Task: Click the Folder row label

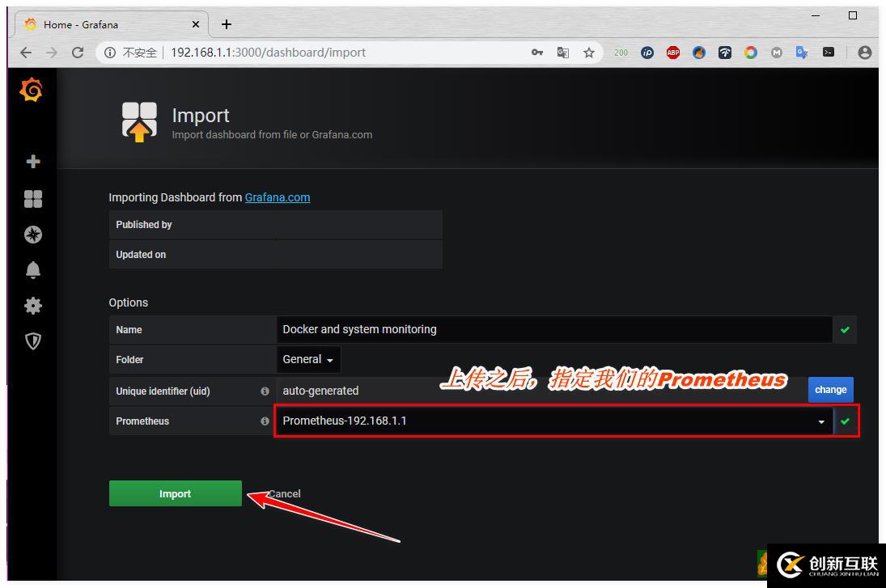Action: click(130, 360)
